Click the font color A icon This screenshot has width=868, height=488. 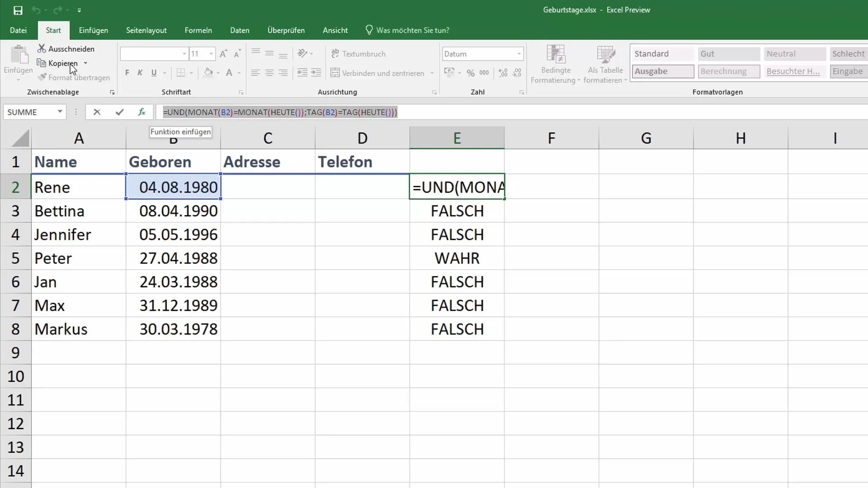229,73
